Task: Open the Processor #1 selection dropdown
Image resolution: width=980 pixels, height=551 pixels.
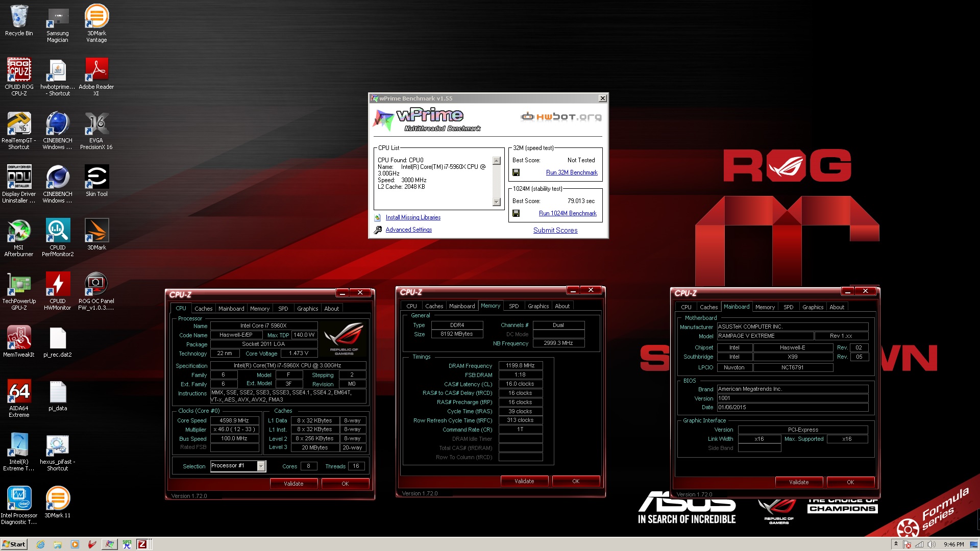Action: coord(261,466)
